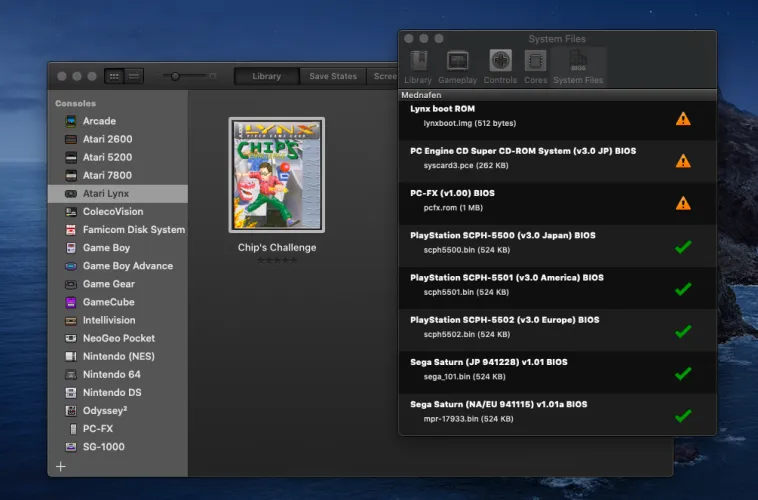Select Game Boy Advance in the sidebar
Screen dimensions: 758x500
click(x=127, y=266)
